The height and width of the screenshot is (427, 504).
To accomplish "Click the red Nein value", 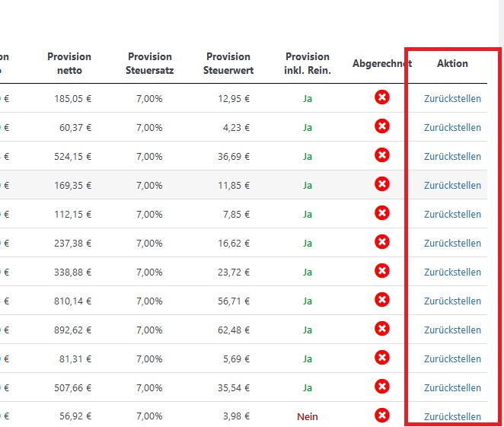I will pos(308,416).
